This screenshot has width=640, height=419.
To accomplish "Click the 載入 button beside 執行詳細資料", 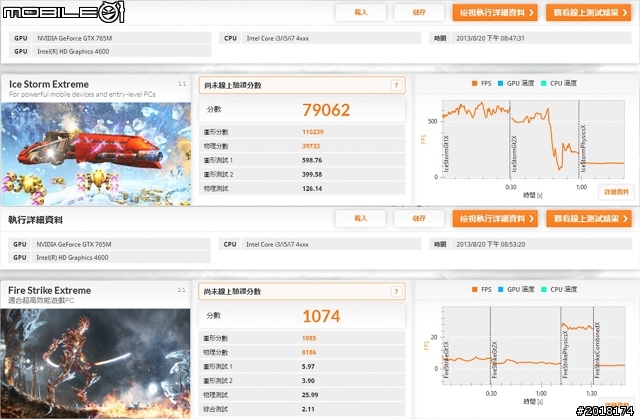I will coord(360,219).
